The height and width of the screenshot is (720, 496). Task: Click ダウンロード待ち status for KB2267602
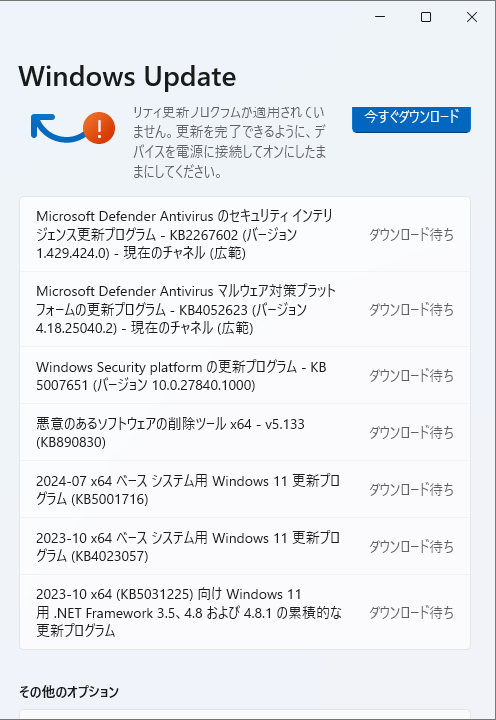[x=411, y=235]
